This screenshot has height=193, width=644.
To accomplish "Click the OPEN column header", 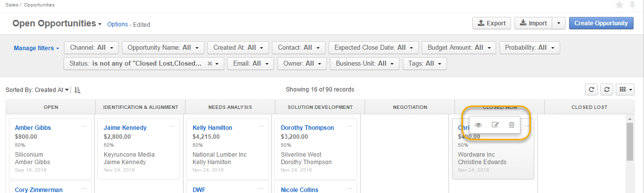I will [x=51, y=107].
